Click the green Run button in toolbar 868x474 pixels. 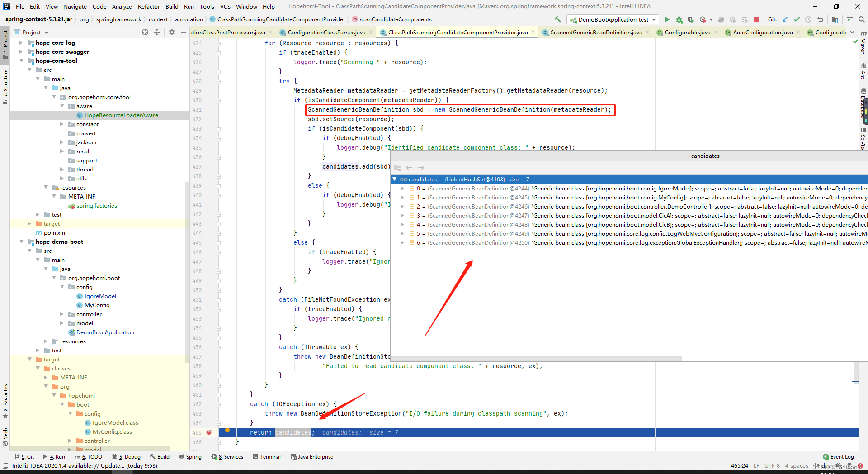click(667, 19)
